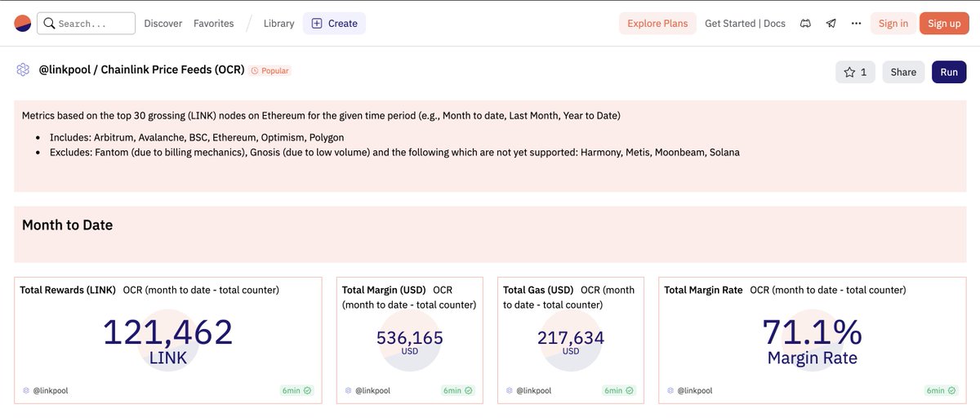Select the Month to Date heading
Viewport: 980px width, 418px height.
click(67, 225)
